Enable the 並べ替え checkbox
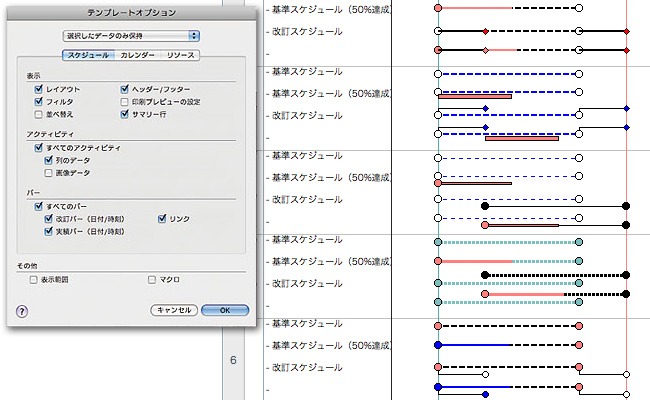Viewport: 650px width, 400px height. pyautogui.click(x=37, y=114)
